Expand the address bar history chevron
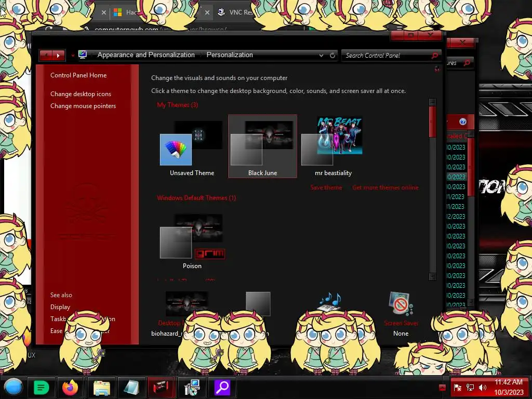This screenshot has width=532, height=399. click(x=321, y=55)
